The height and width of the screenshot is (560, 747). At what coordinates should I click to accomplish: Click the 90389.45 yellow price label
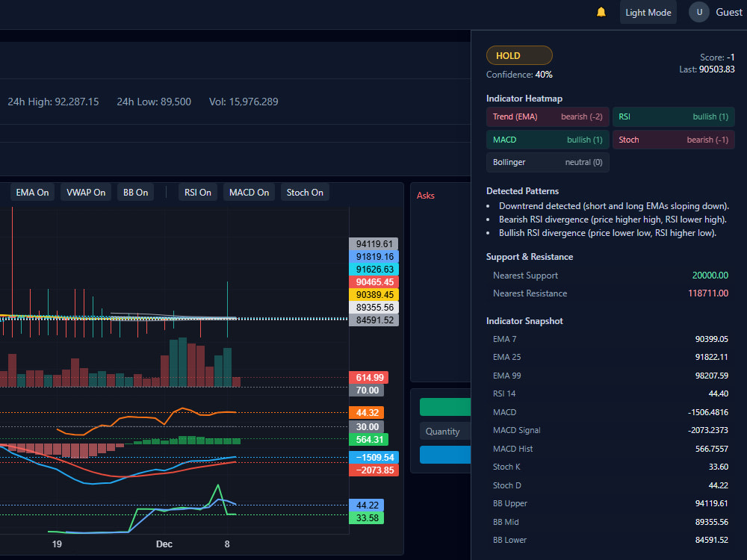tap(374, 295)
